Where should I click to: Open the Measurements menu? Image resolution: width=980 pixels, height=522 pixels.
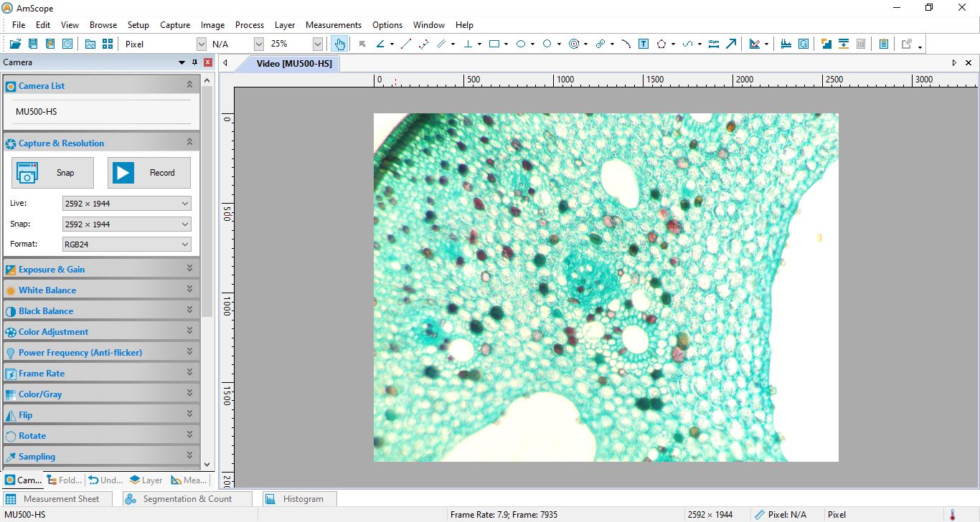pyautogui.click(x=333, y=24)
